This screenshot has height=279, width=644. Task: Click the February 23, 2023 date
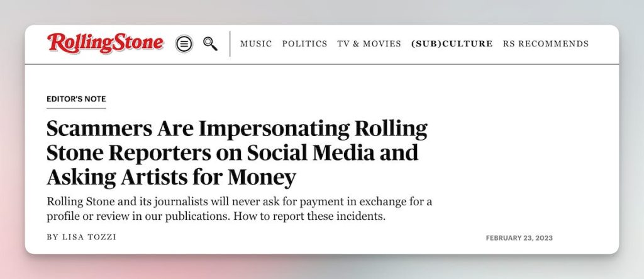pyautogui.click(x=519, y=238)
